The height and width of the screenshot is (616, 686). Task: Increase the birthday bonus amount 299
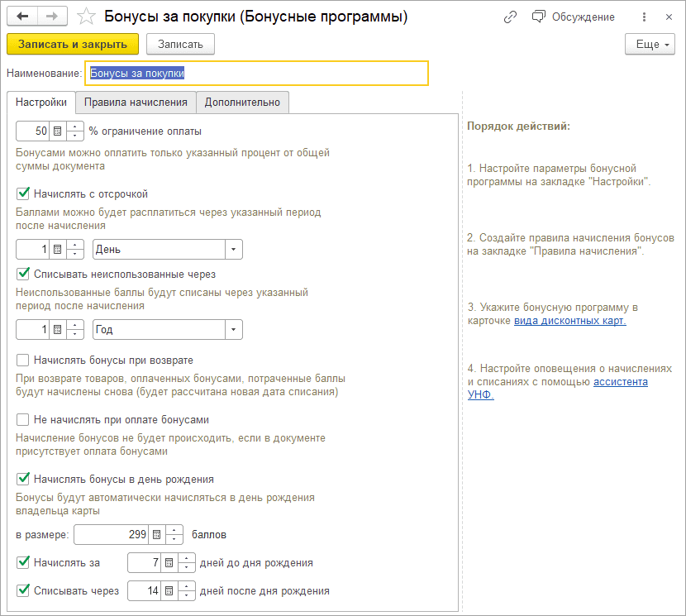(174, 530)
